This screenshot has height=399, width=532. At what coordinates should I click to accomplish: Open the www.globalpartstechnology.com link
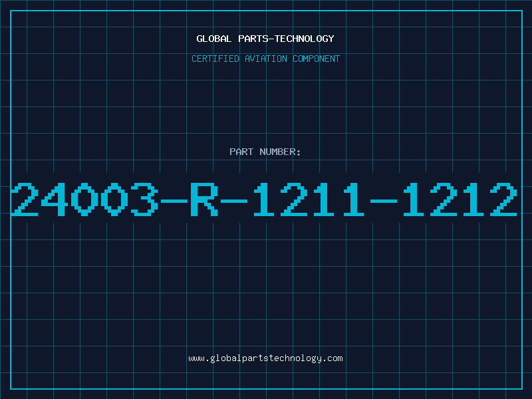pyautogui.click(x=265, y=358)
